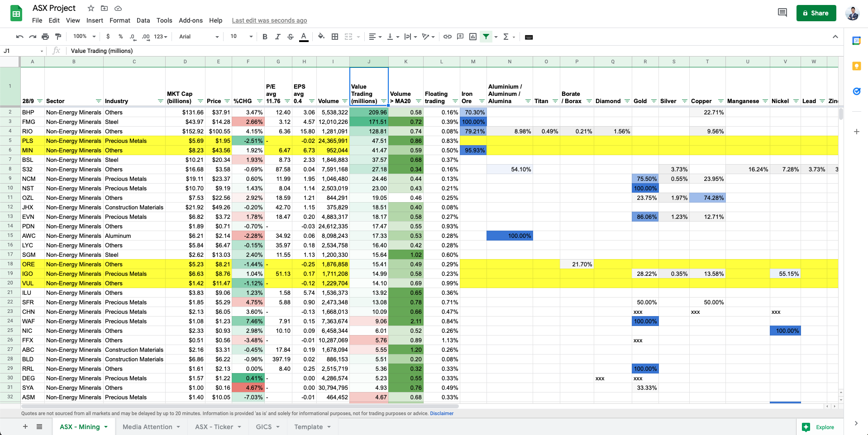Screen dimensions: 868x435
Task: Click the print icon in toolbar
Action: point(45,37)
